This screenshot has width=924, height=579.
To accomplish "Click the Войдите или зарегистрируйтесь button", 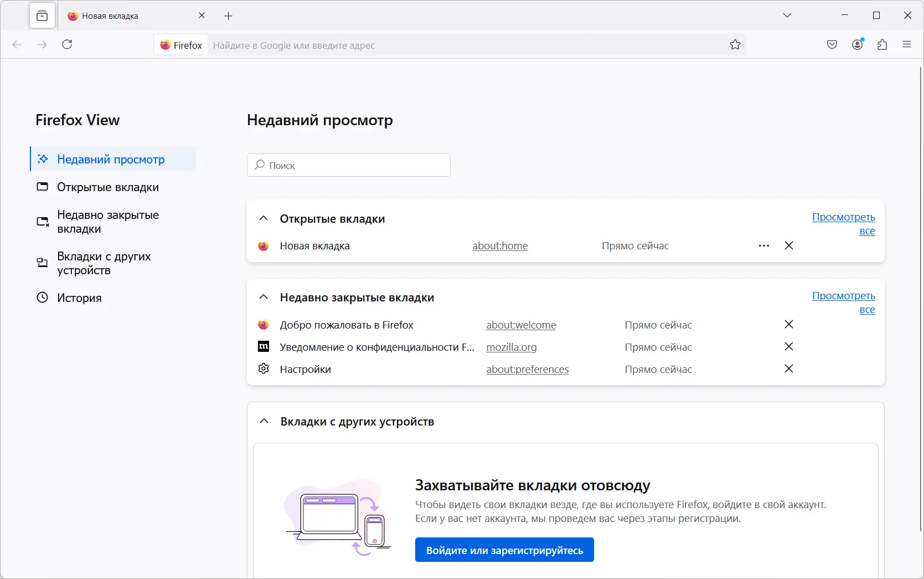I will (504, 550).
